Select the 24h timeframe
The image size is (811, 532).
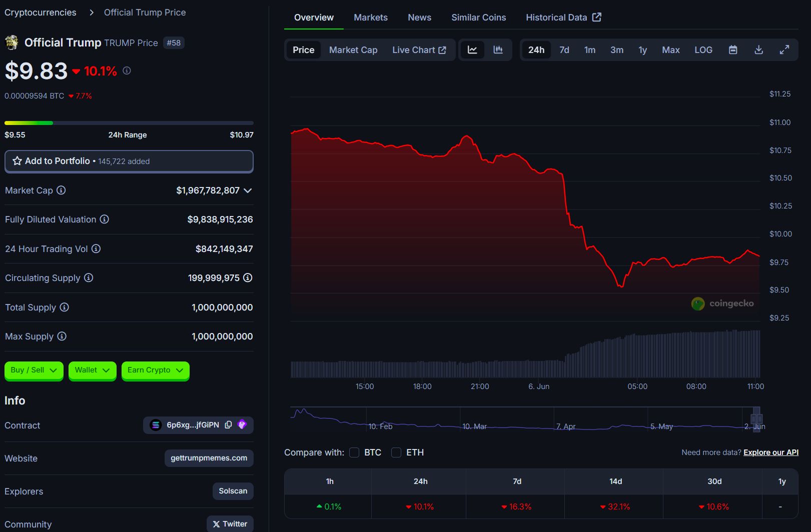click(536, 49)
